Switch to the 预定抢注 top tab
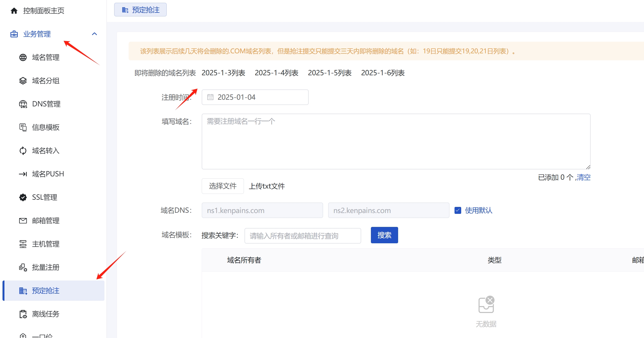The height and width of the screenshot is (338, 644). pyautogui.click(x=140, y=10)
